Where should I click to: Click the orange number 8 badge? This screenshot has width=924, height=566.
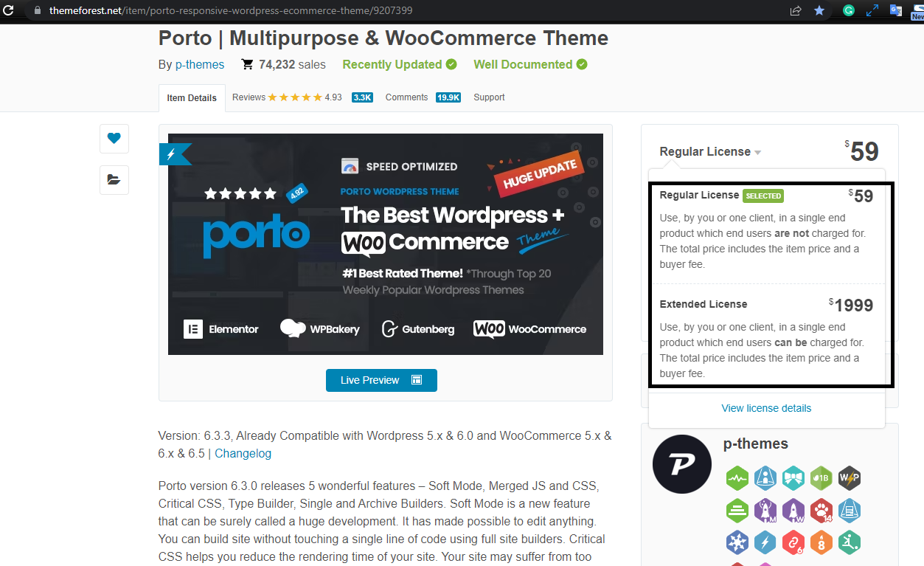coord(821,543)
